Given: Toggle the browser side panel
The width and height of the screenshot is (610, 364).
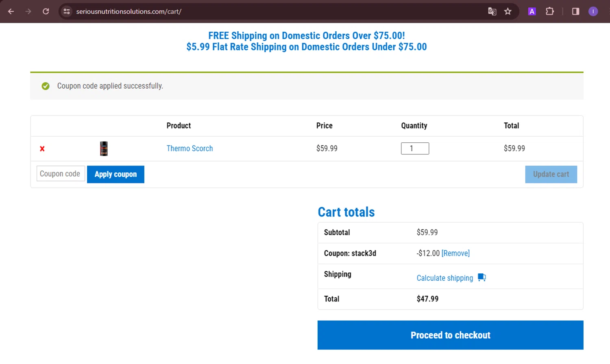Looking at the screenshot, I should coord(575,11).
